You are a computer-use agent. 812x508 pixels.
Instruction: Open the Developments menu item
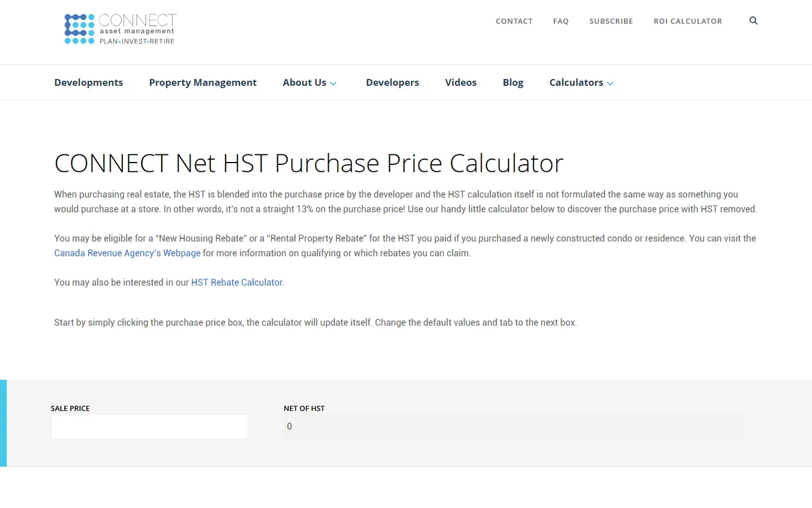pyautogui.click(x=89, y=82)
